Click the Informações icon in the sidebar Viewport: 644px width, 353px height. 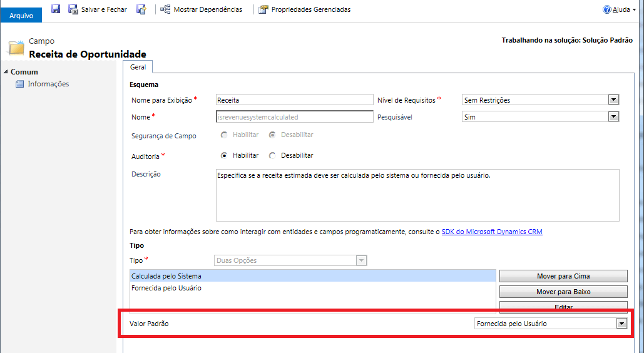click(x=20, y=84)
